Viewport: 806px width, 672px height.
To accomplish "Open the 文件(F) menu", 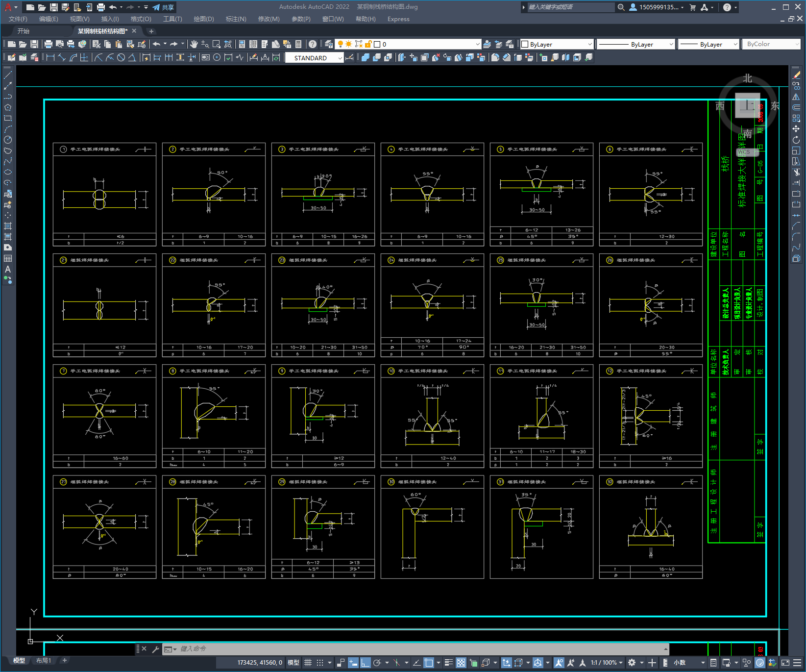I will (x=18, y=19).
